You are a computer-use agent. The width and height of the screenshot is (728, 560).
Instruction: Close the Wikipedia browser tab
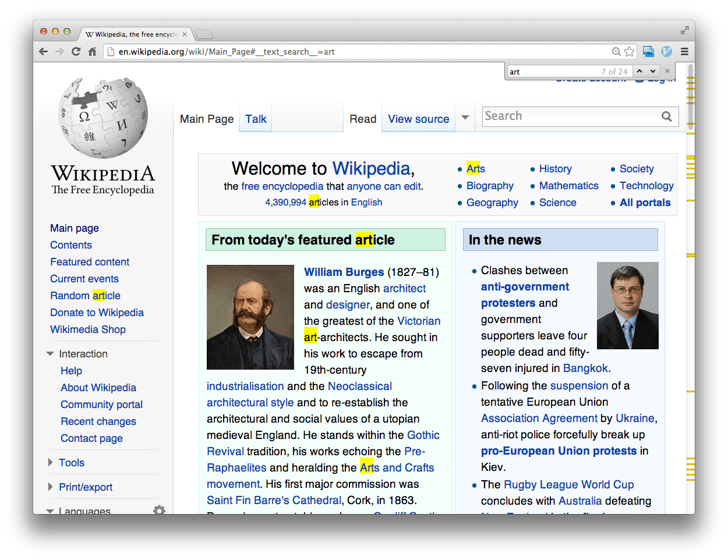click(x=185, y=34)
